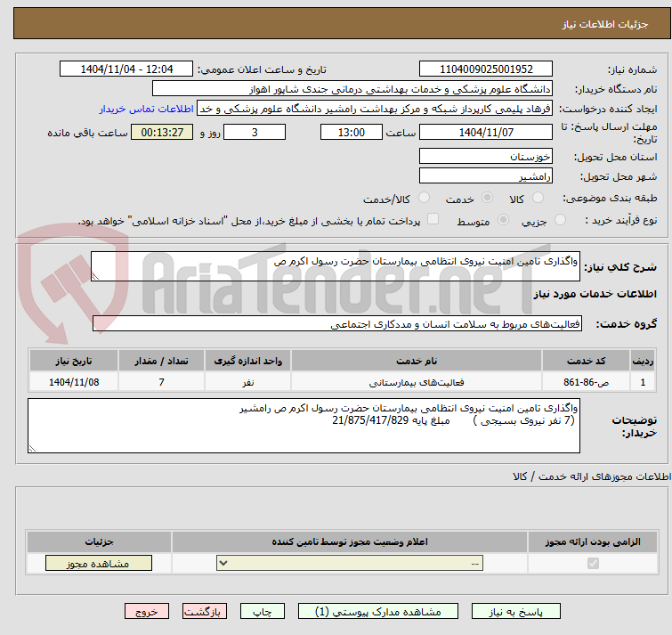This screenshot has height=635, width=672.
Task: Select the خدمت radio button
Action: [x=487, y=198]
